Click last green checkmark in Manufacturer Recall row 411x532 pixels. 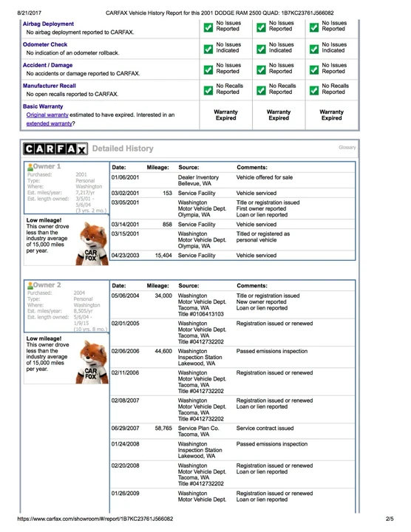pyautogui.click(x=314, y=90)
